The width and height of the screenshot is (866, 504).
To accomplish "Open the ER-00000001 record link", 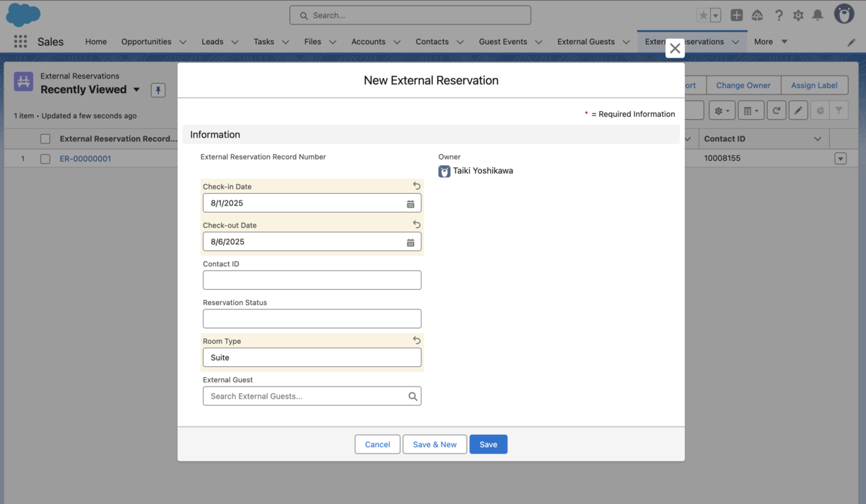I will pyautogui.click(x=85, y=159).
